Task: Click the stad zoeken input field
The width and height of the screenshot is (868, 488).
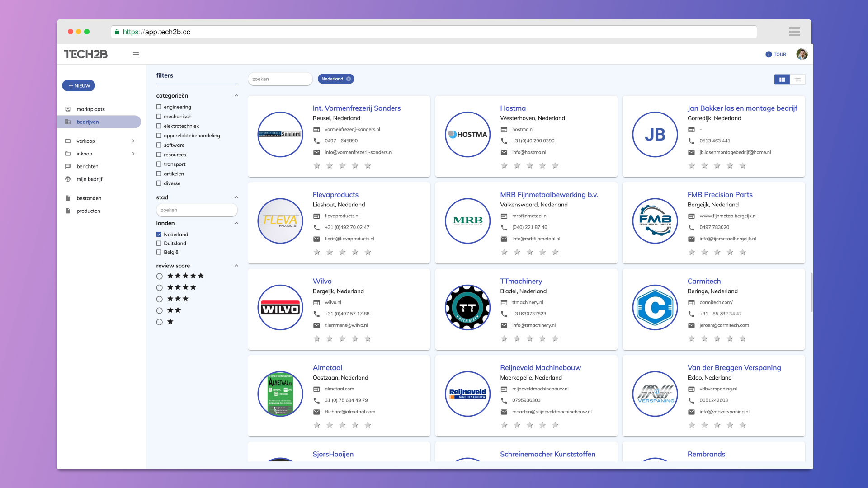Action: 197,210
